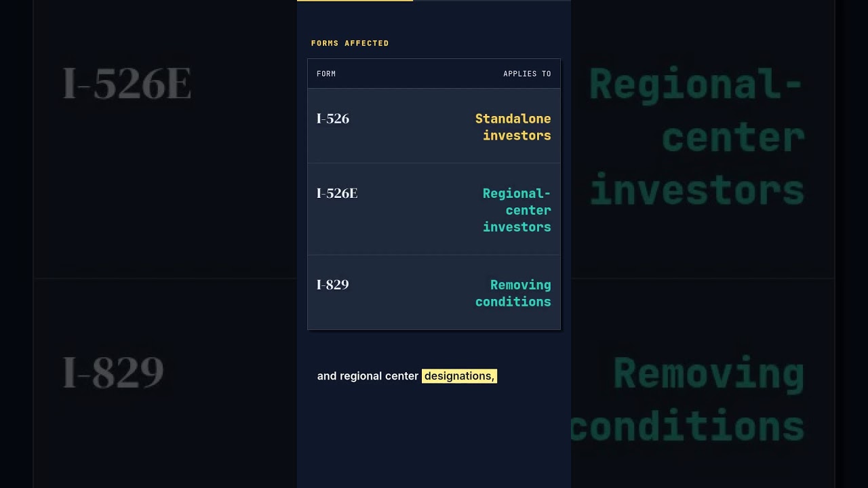
Task: Click the yellow filled progress bar at top
Action: click(355, 1)
